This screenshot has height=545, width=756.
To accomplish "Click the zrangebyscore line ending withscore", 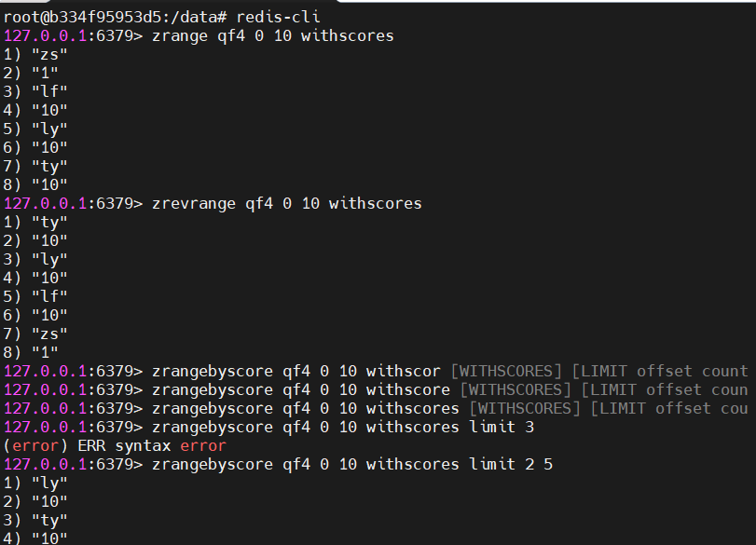I will click(x=227, y=389).
